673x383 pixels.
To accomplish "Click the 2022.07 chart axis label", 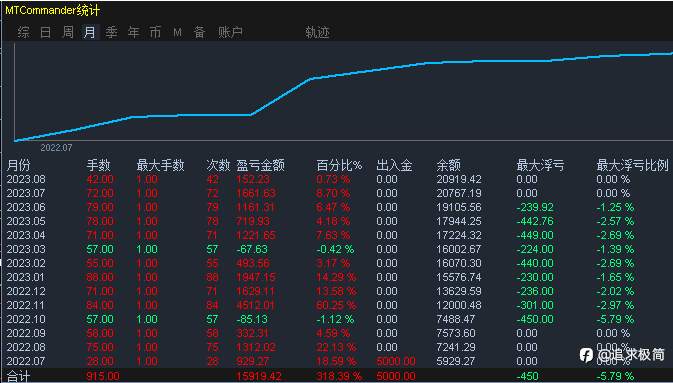I will tap(56, 148).
